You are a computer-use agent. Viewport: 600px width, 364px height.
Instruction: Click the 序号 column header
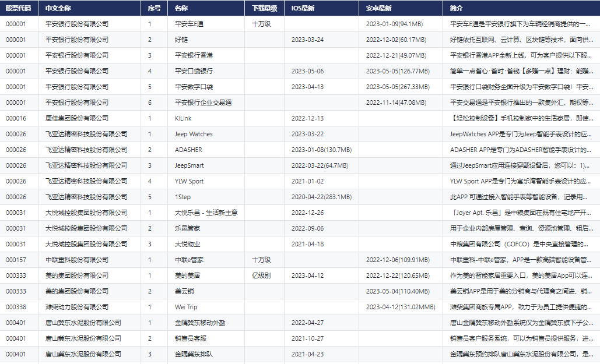point(154,8)
